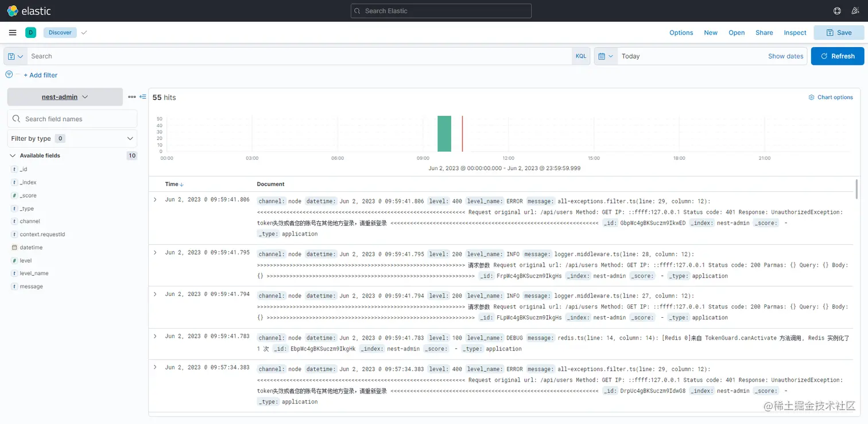Open the date quick menu calendar icon
The height and width of the screenshot is (424, 868).
pyautogui.click(x=606, y=56)
